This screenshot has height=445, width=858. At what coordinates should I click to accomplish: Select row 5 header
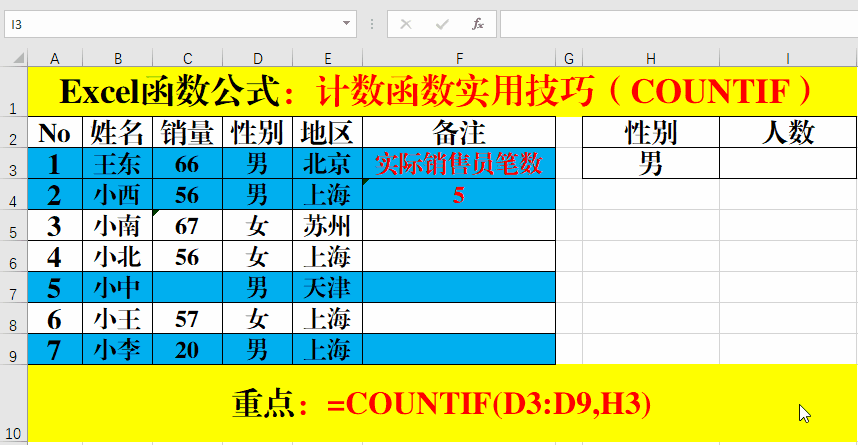tap(14, 226)
